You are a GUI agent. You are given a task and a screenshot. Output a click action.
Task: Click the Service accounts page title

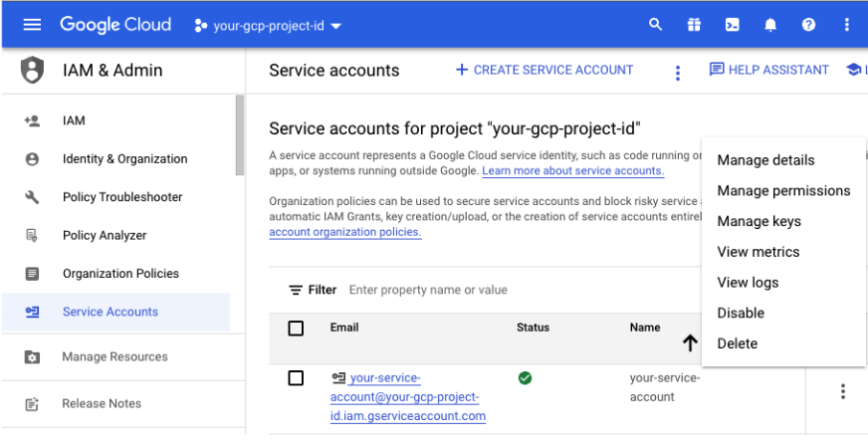coord(333,71)
